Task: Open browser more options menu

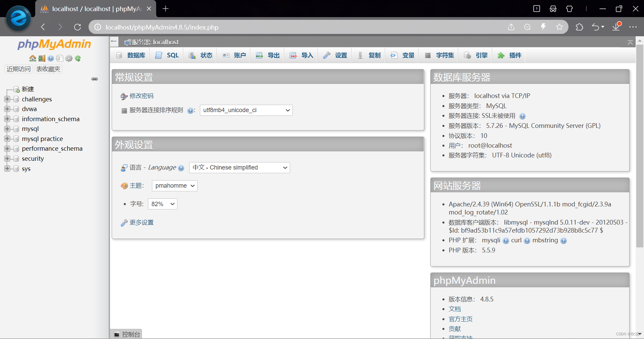Action: [633, 27]
